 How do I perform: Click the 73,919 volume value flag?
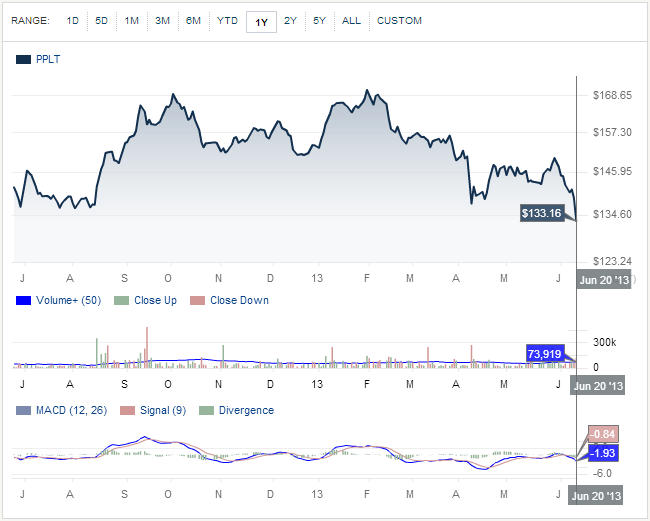pos(545,353)
